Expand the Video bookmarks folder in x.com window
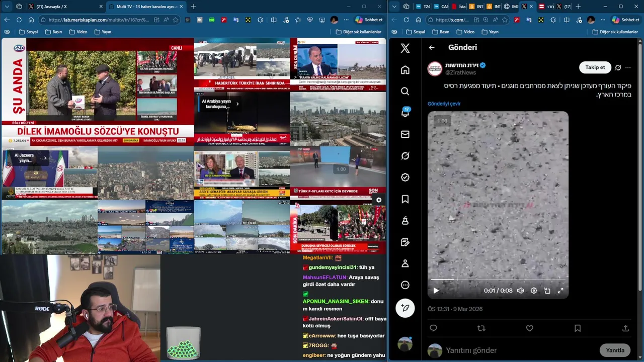The height and width of the screenshot is (362, 644). (x=464, y=32)
